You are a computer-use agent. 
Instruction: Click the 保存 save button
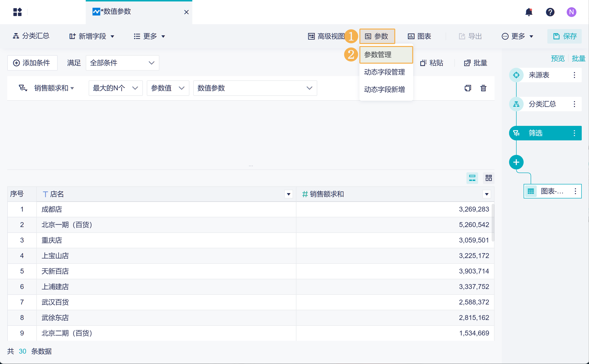tap(565, 36)
